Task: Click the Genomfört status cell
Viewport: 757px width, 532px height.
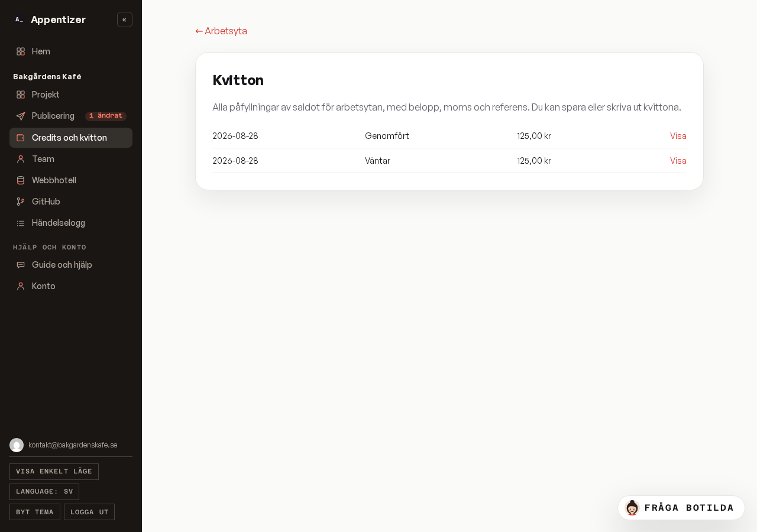Action: (x=387, y=136)
